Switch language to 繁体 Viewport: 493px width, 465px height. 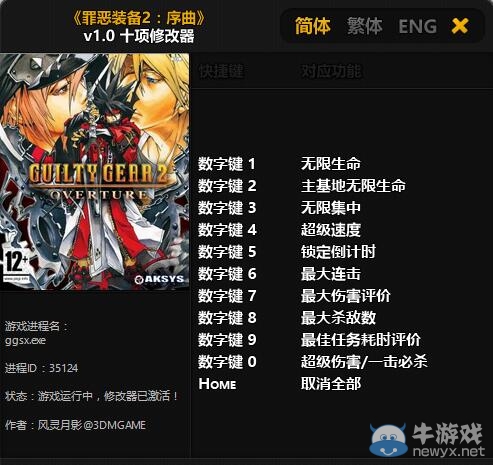click(x=364, y=26)
